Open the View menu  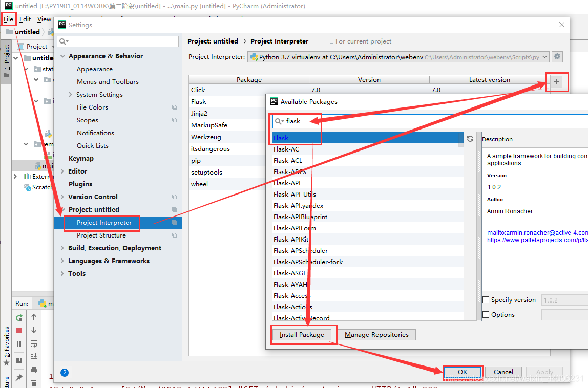(44, 19)
